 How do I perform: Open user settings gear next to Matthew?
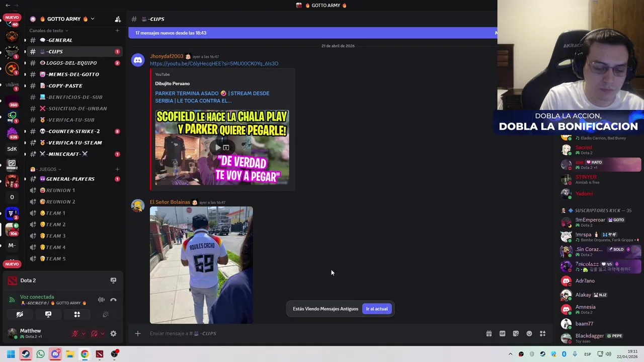(113, 333)
